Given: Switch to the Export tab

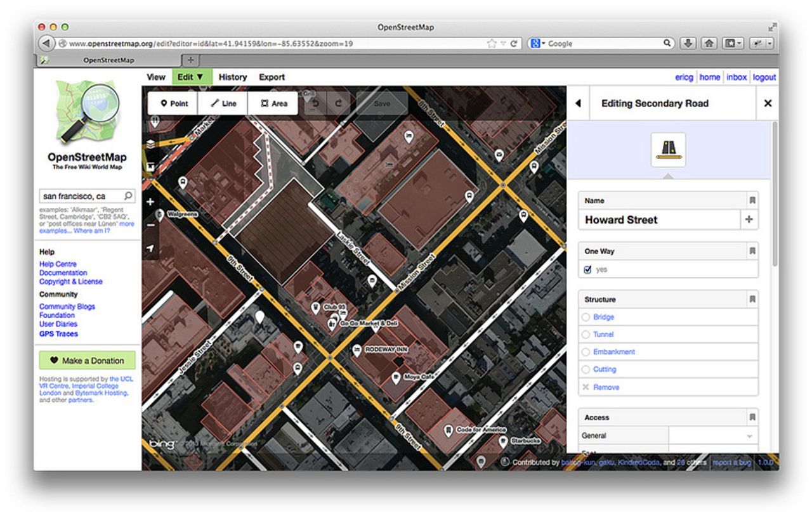Looking at the screenshot, I should click(x=272, y=77).
